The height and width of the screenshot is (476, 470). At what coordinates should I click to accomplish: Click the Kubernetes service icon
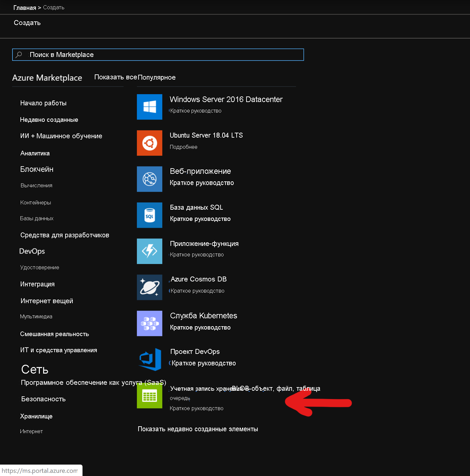[149, 323]
